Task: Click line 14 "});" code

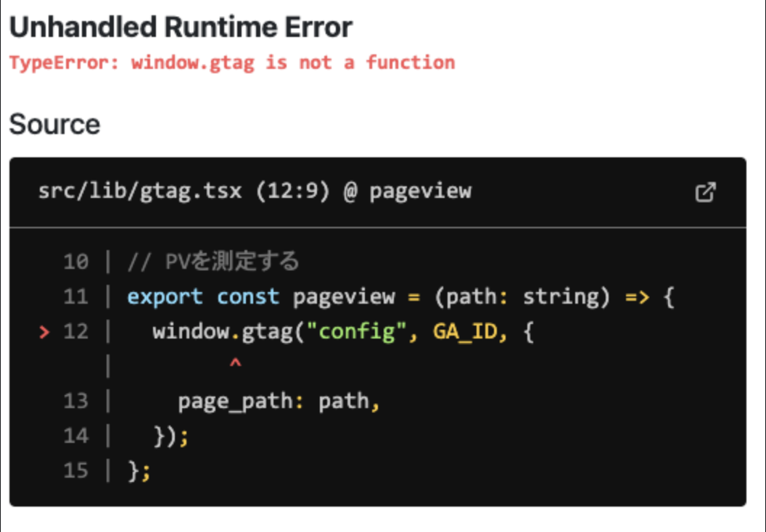Action: coord(170,436)
